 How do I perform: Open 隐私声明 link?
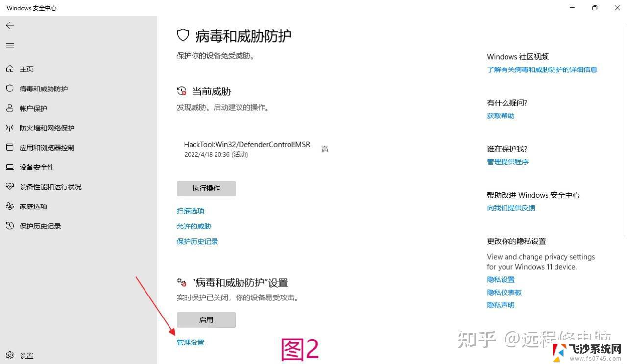[501, 305]
